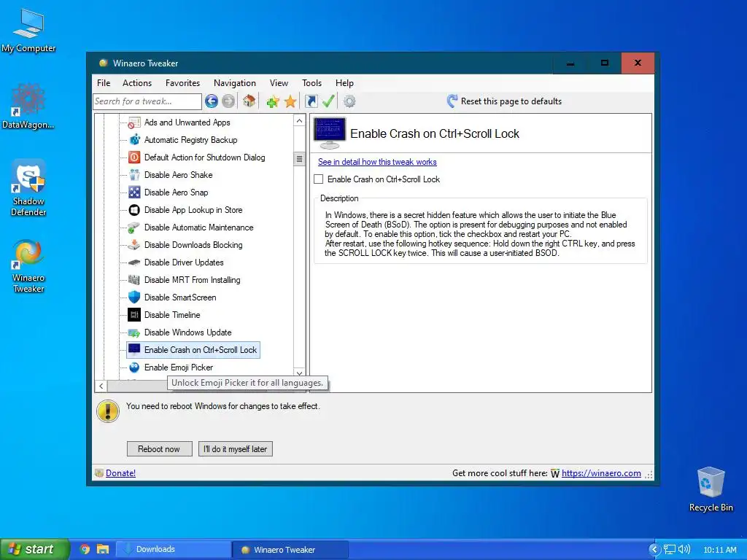Open https://winaero.com link
Image resolution: width=747 pixels, height=560 pixels.
601,472
